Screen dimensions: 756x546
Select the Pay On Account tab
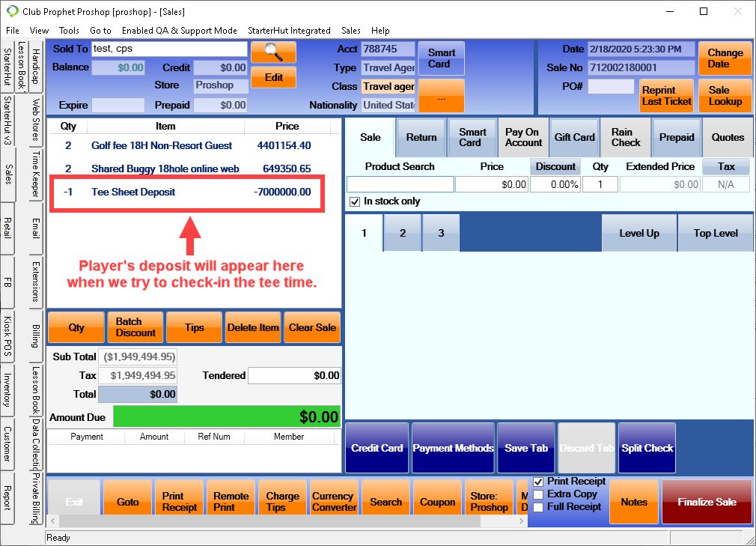click(523, 138)
